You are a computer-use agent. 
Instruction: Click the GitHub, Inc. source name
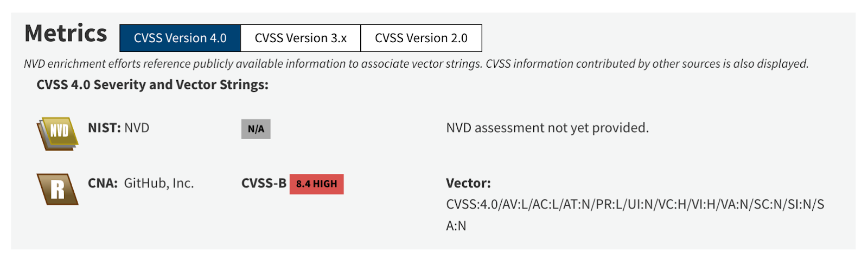159,184
